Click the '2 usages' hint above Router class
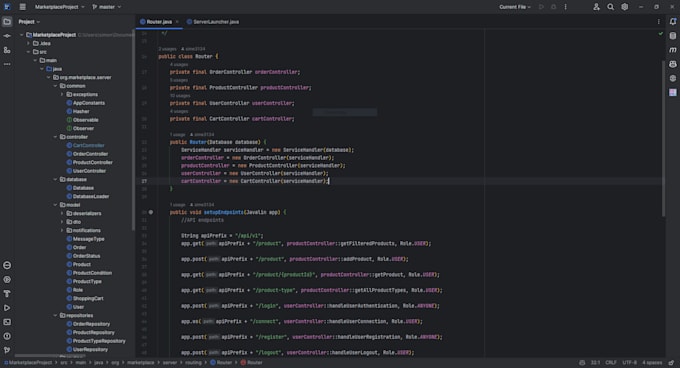The image size is (680, 368). [167, 49]
